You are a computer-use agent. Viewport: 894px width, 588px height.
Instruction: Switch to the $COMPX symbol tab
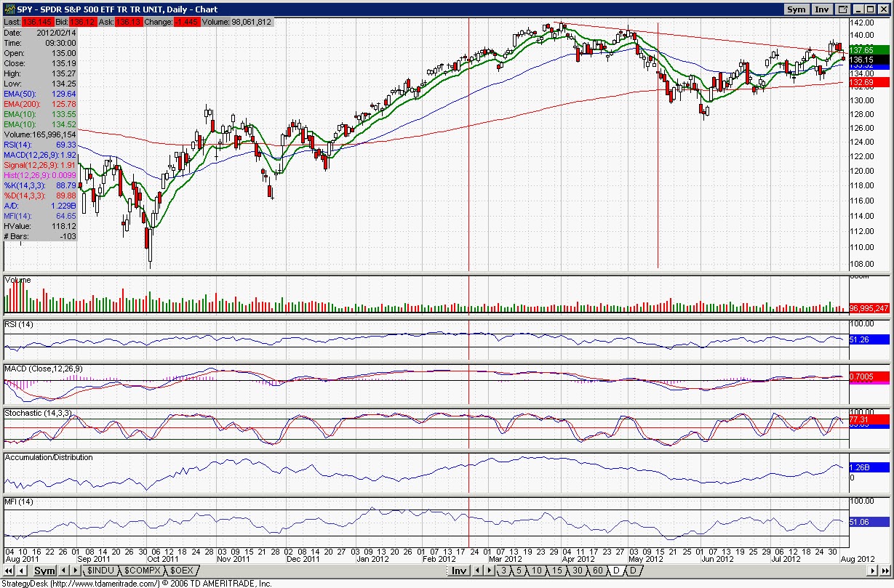pyautogui.click(x=142, y=571)
